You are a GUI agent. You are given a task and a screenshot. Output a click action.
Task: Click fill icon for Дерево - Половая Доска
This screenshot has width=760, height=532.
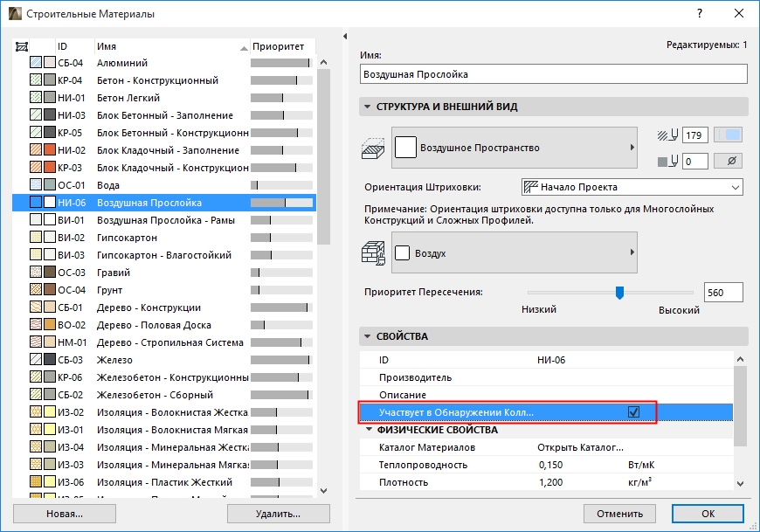point(36,324)
